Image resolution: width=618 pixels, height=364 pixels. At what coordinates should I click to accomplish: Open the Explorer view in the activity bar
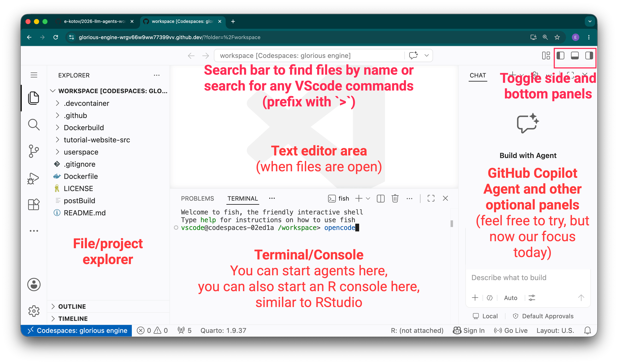34,98
